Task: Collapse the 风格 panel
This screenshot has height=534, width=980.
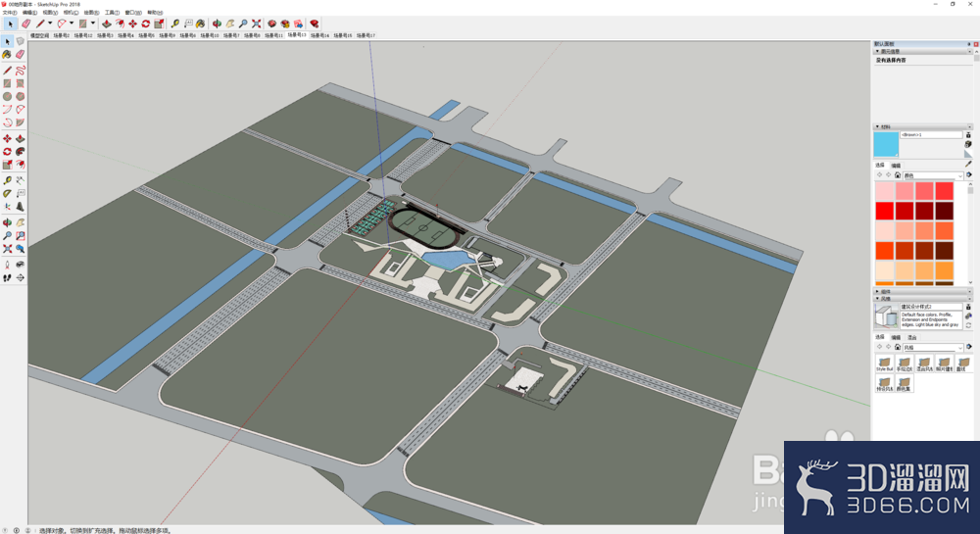Action: (877, 298)
